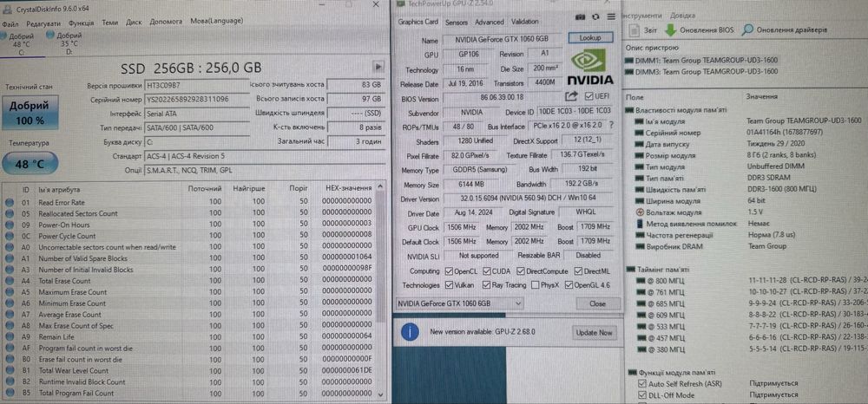This screenshot has height=404, width=868.
Task: Click green arrow Оновлення BIOS icon
Action: click(670, 30)
